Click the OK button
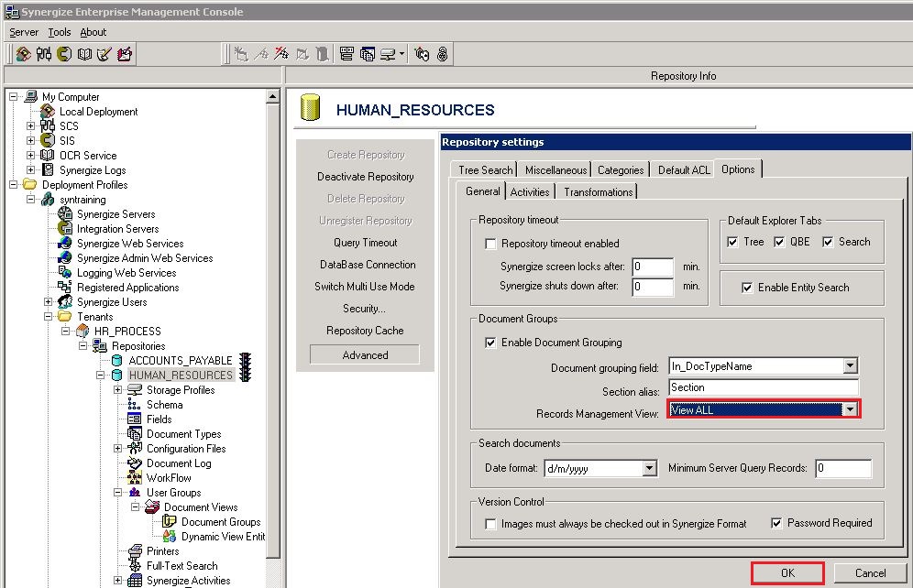Screen dimensions: 913x588 pyautogui.click(x=787, y=572)
